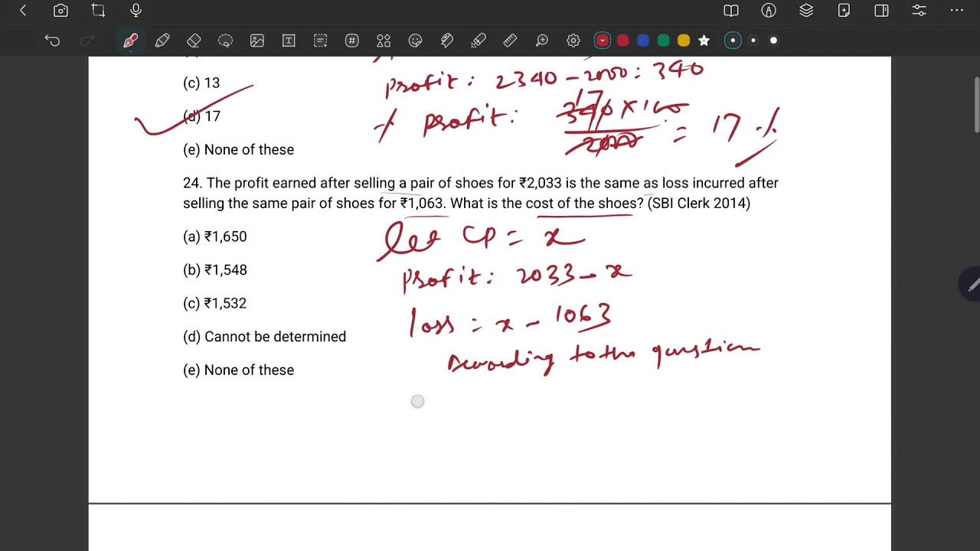The width and height of the screenshot is (980, 551).
Task: Select the crop screenshot tool
Action: coord(98,11)
